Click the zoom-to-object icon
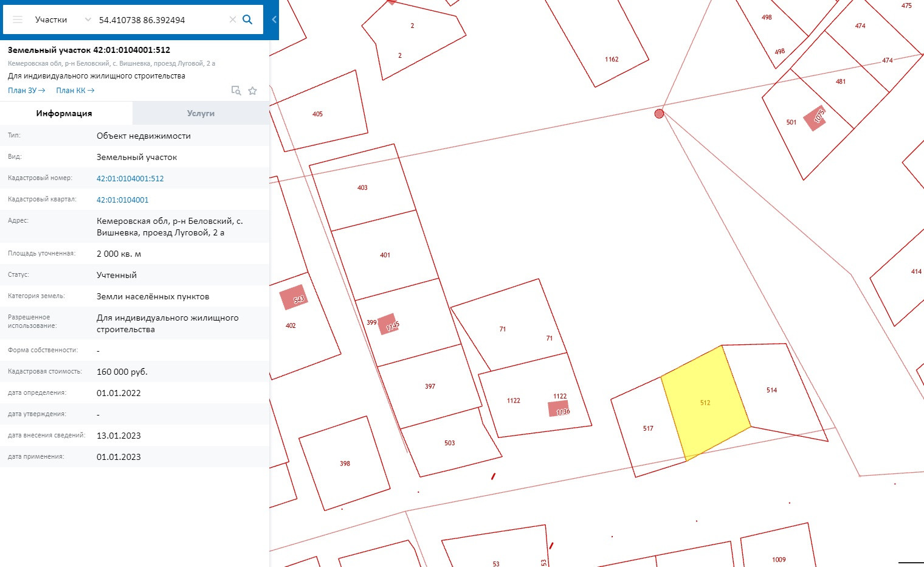The height and width of the screenshot is (567, 924). (x=236, y=91)
